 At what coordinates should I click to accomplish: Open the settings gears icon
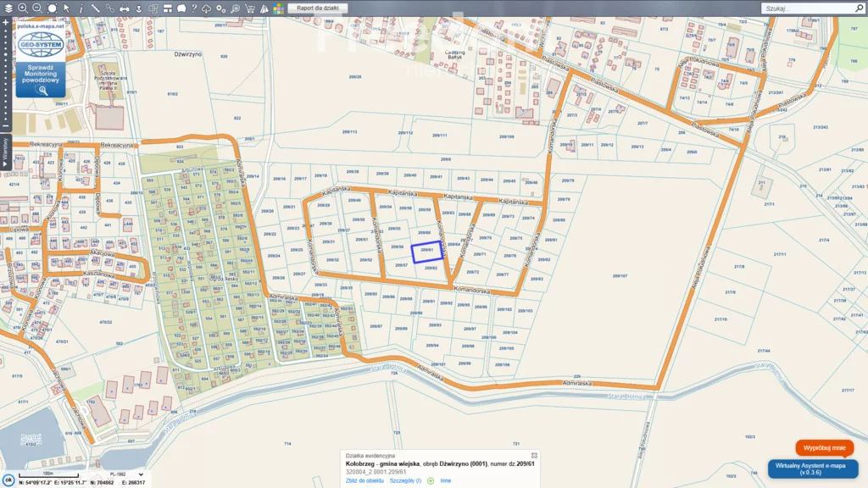click(220, 8)
